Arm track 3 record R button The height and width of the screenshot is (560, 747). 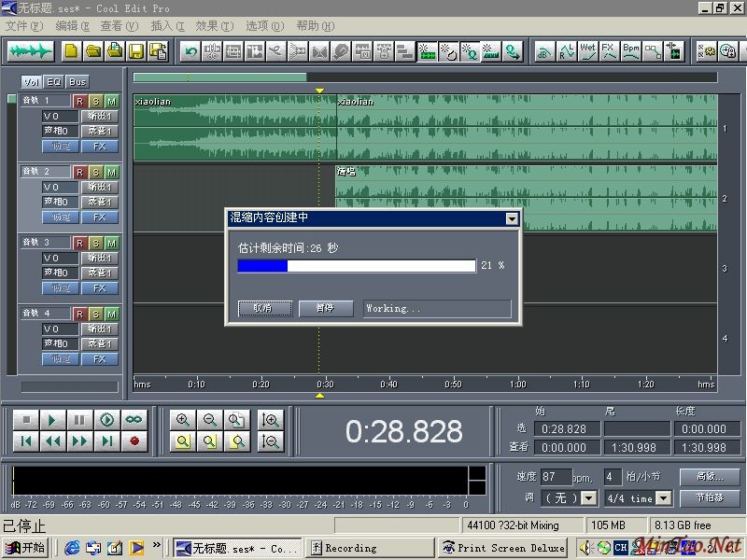click(79, 243)
